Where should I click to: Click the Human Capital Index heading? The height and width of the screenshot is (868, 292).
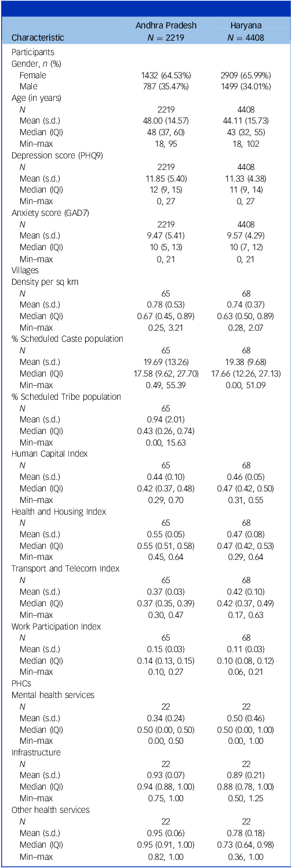(46, 454)
